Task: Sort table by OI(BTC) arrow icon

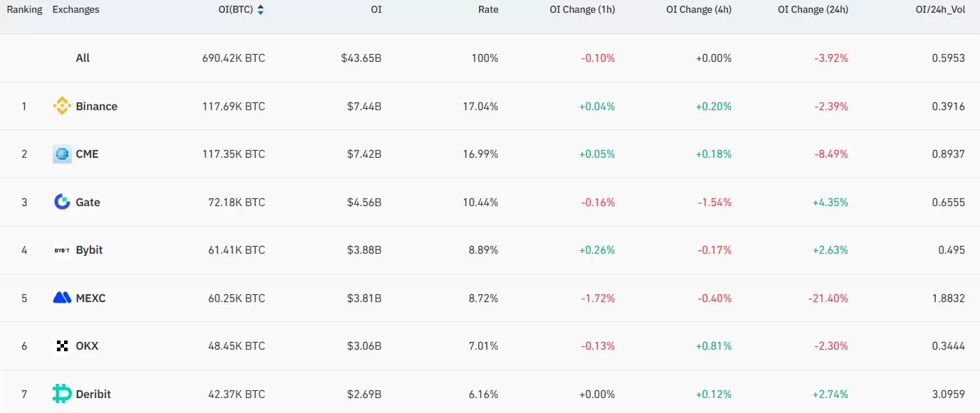Action: [x=260, y=10]
